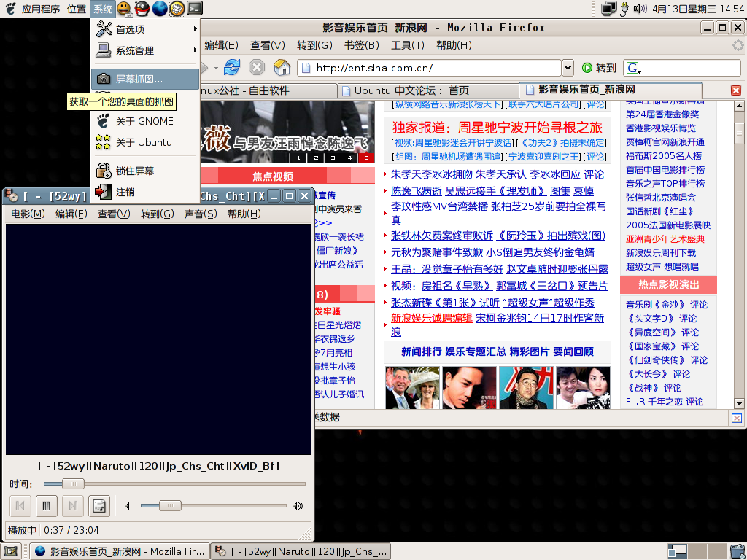Launch the terminal panel icon
This screenshot has width=747, height=560.
click(x=194, y=8)
